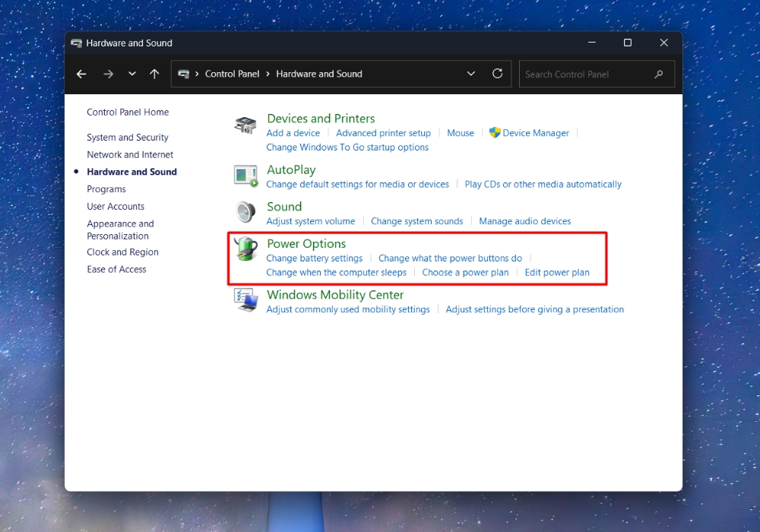The height and width of the screenshot is (532, 760).
Task: Go back with the back arrow
Action: point(81,74)
